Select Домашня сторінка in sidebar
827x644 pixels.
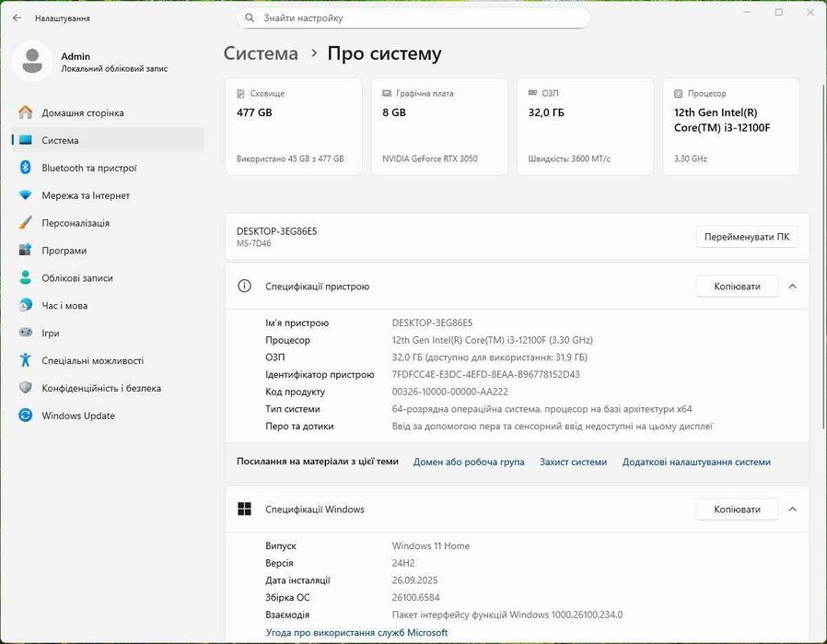click(83, 112)
